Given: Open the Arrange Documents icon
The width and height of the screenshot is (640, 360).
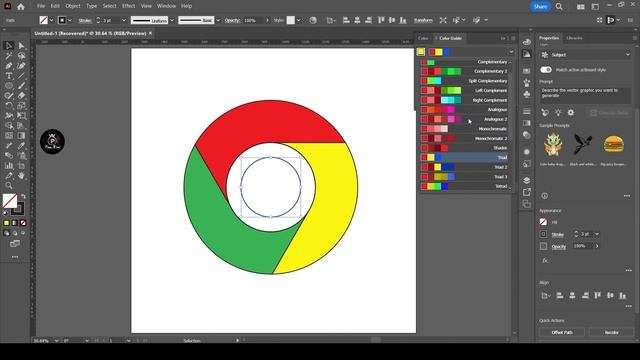Looking at the screenshot, I should [x=580, y=7].
